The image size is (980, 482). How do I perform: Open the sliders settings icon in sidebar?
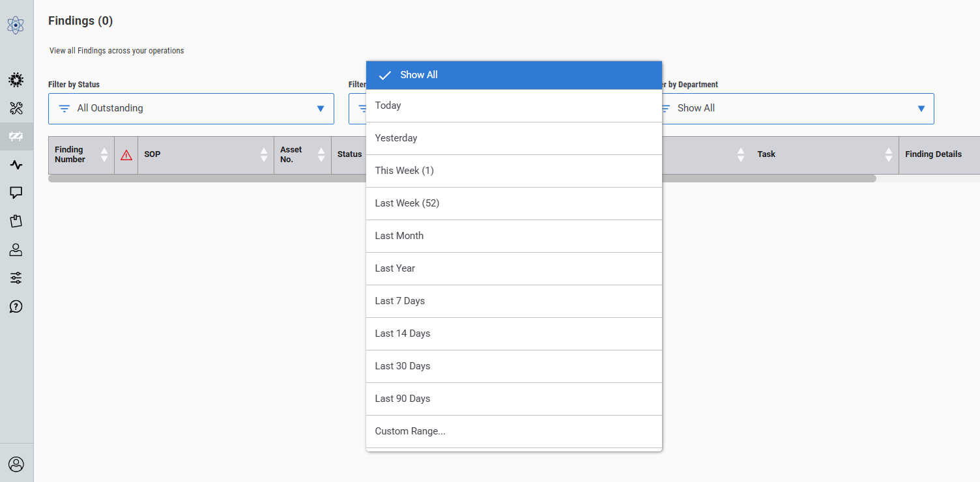pos(16,278)
